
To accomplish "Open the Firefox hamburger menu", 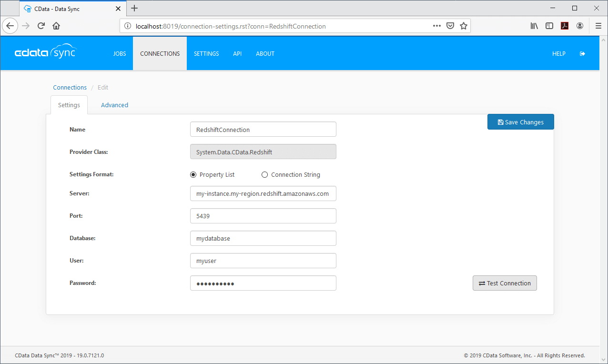I will point(598,26).
